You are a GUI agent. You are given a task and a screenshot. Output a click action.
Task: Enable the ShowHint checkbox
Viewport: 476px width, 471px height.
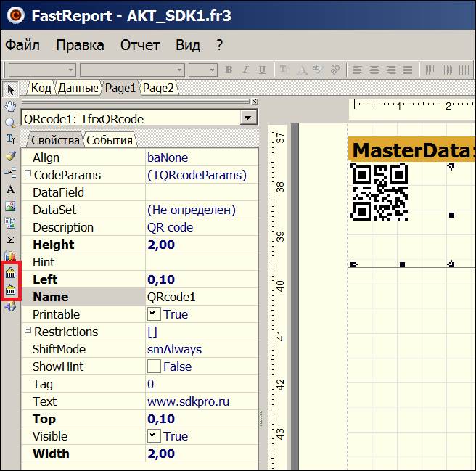(x=153, y=366)
